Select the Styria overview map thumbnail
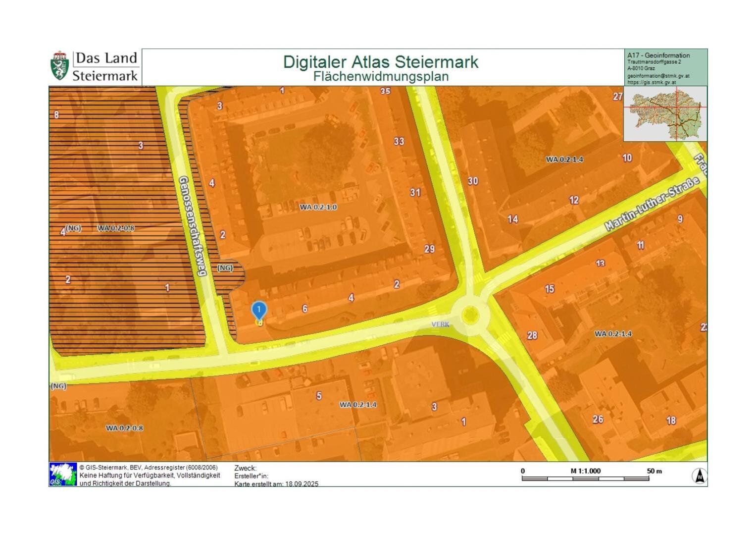Screen dimensions: 756x535 pos(665,114)
